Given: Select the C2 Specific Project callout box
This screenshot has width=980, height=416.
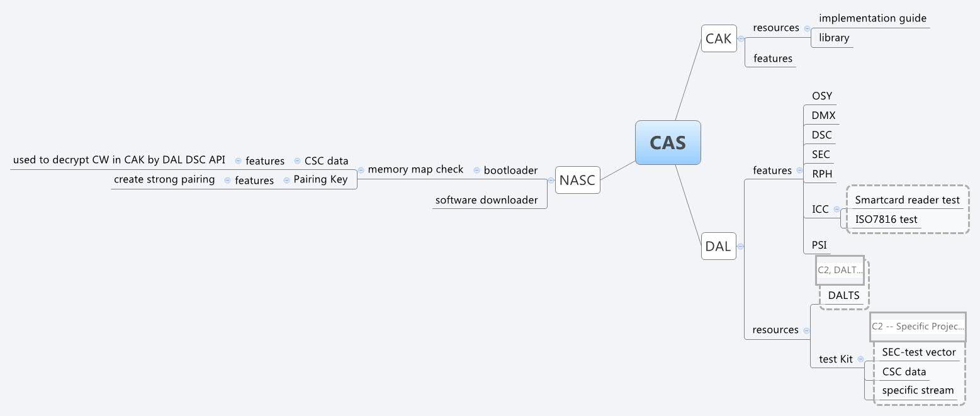Looking at the screenshot, I should 918,327.
